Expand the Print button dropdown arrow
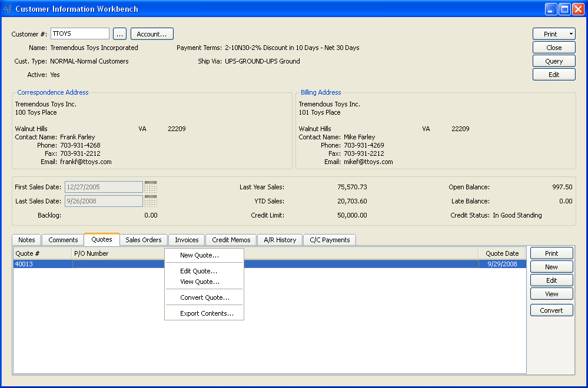This screenshot has height=388, width=588. click(x=570, y=34)
